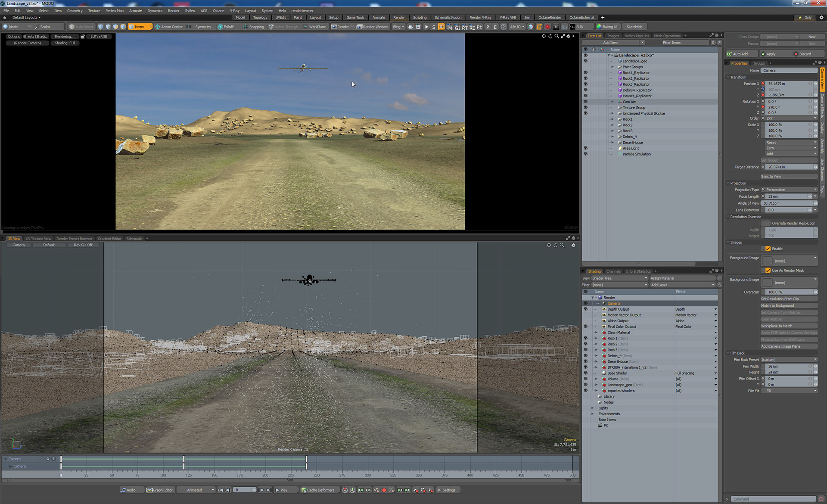Expand the Cam Aim item
This screenshot has width=827, height=504.
(612, 102)
